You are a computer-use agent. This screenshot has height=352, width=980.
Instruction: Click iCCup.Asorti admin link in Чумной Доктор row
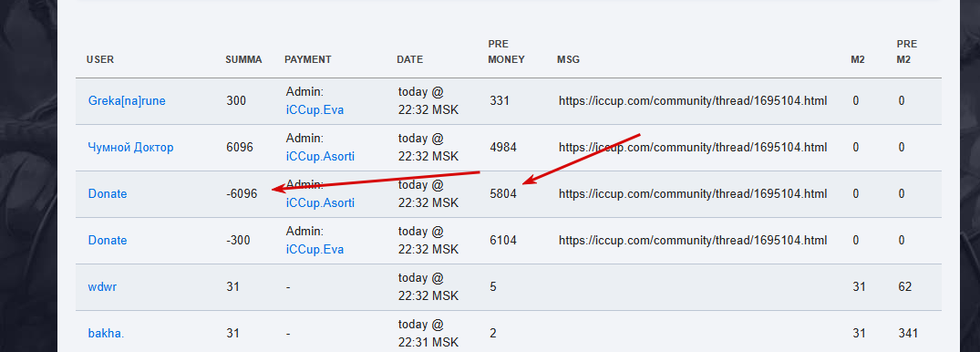pyautogui.click(x=320, y=156)
